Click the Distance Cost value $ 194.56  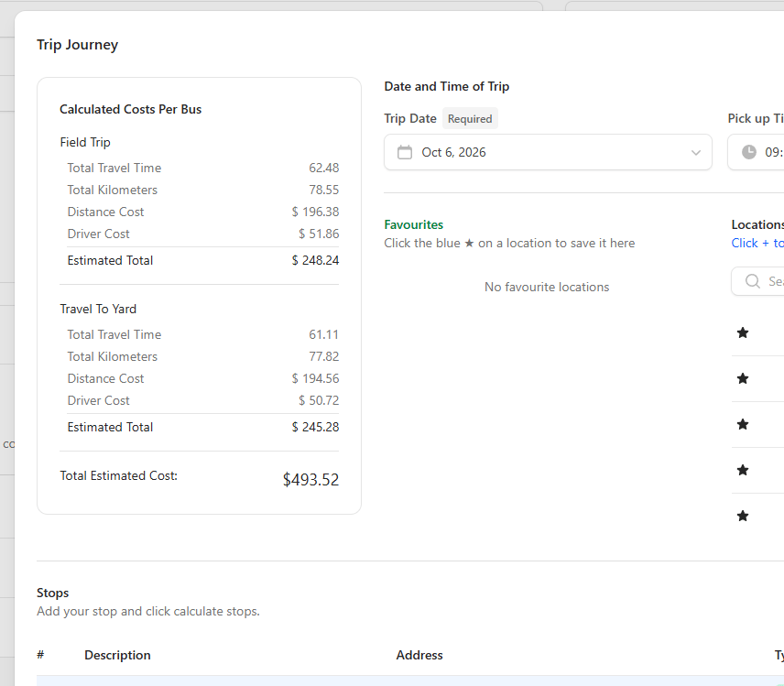pyautogui.click(x=315, y=378)
